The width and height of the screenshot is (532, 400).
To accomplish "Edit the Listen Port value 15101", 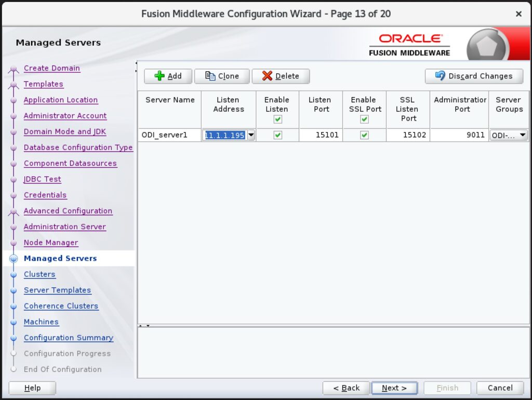I will point(321,135).
